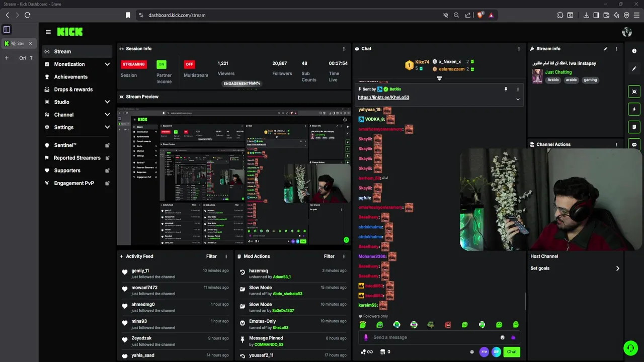Filter the Activity Feed
Image resolution: width=644 pixels, height=362 pixels.
coord(211,256)
